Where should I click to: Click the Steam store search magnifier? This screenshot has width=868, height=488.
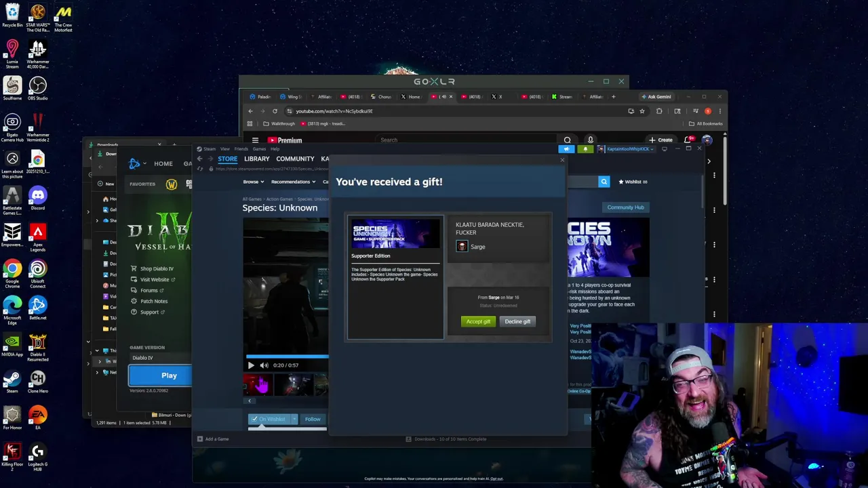(x=604, y=182)
